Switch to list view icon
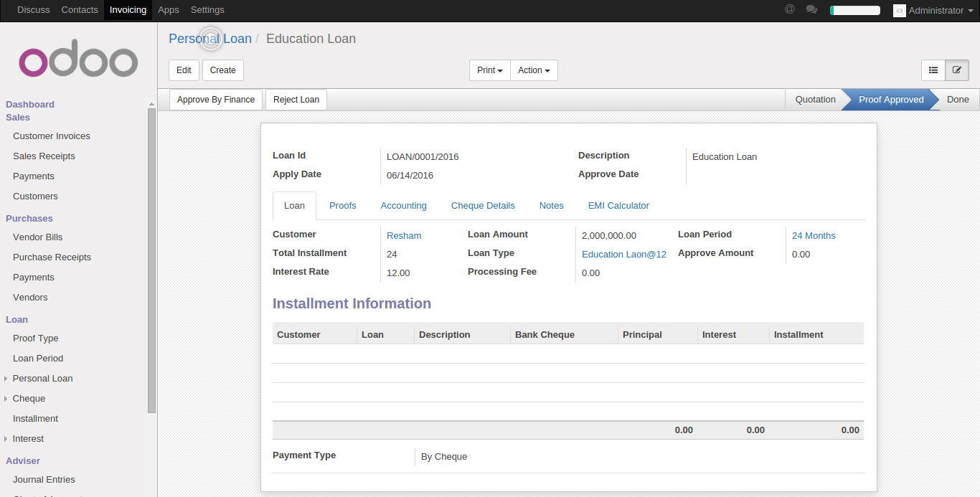 pyautogui.click(x=933, y=70)
